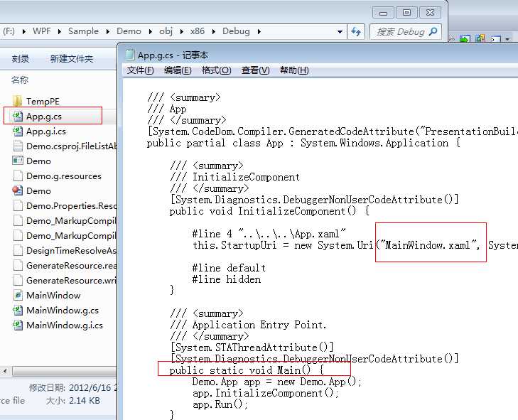Screen dimensions: 518x420
Task: Select the Demo debug database icon
Action: 17,190
